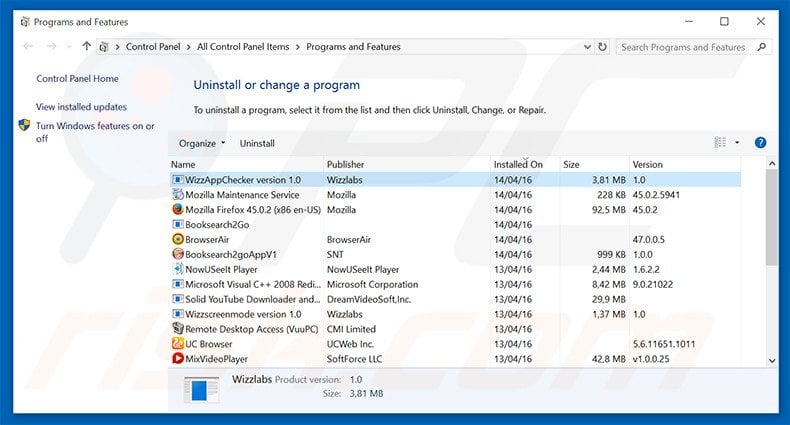Click the back navigation arrow
This screenshot has width=790, height=425.
[x=28, y=46]
